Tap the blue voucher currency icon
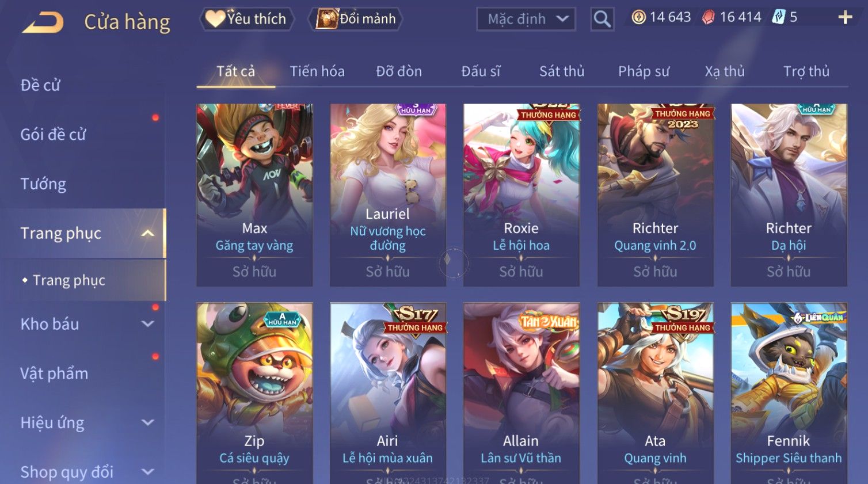868x484 pixels. coord(778,17)
